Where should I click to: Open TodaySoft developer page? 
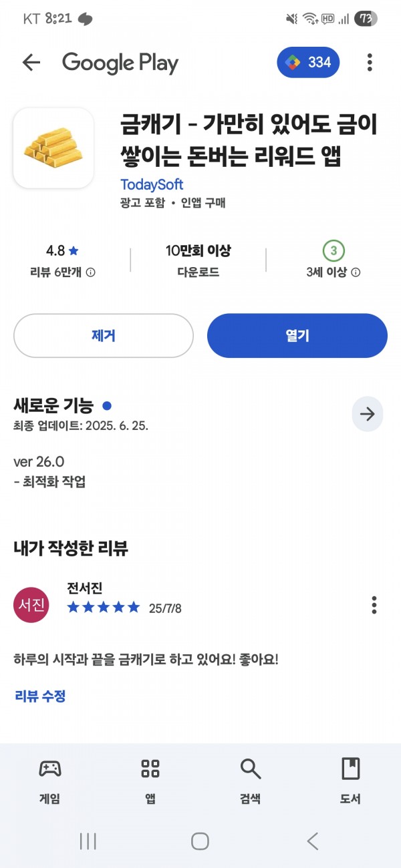[x=152, y=184]
